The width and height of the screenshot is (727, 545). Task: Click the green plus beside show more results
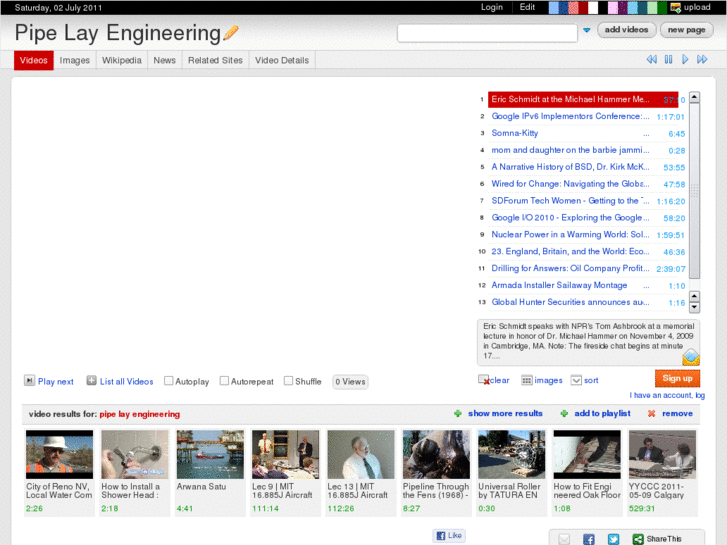(458, 413)
